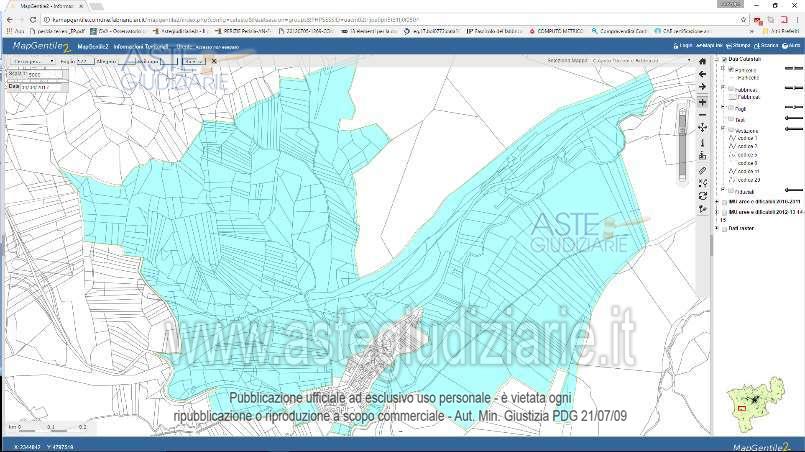Click the Login link
805x452 pixels.
tap(684, 46)
